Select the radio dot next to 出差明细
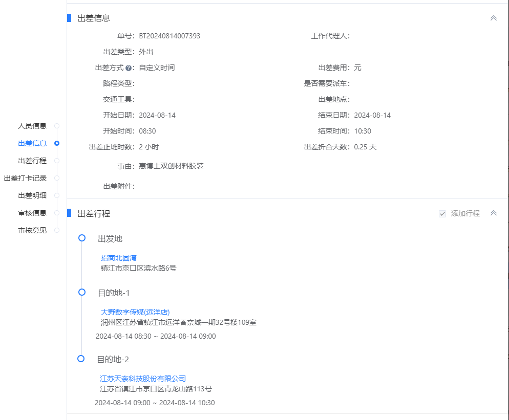 tap(56, 195)
